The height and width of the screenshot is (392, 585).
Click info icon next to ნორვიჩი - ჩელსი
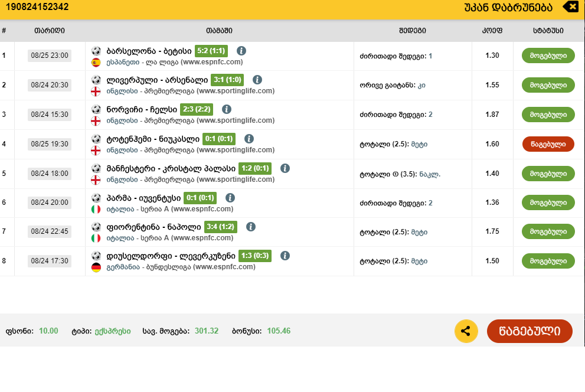[227, 109]
